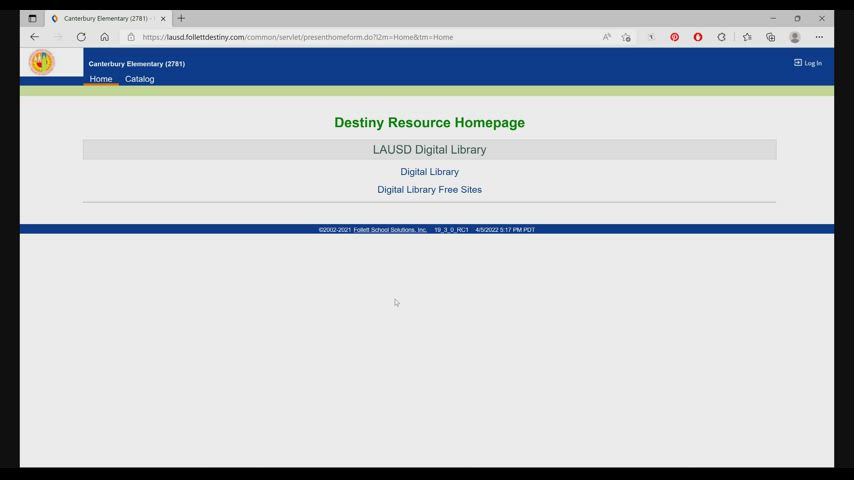Click the Pinterest extension icon
Viewport: 854px width, 480px height.
click(x=674, y=37)
